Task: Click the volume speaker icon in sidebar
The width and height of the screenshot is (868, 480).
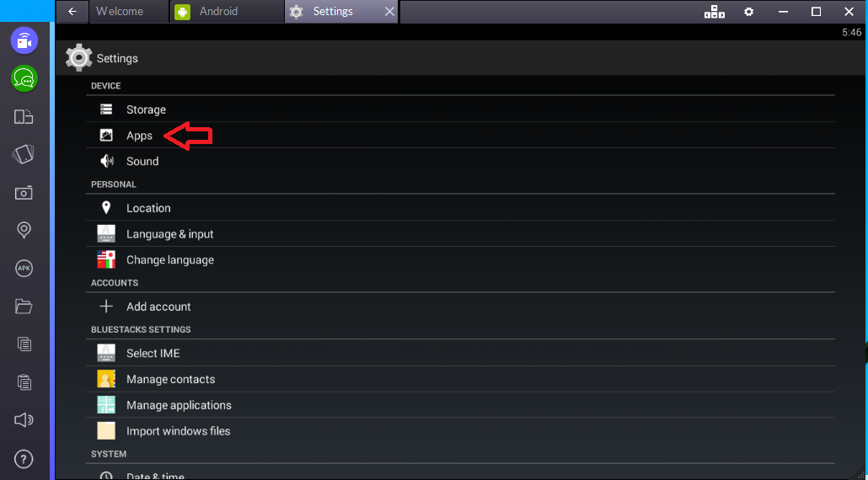Action: [24, 420]
